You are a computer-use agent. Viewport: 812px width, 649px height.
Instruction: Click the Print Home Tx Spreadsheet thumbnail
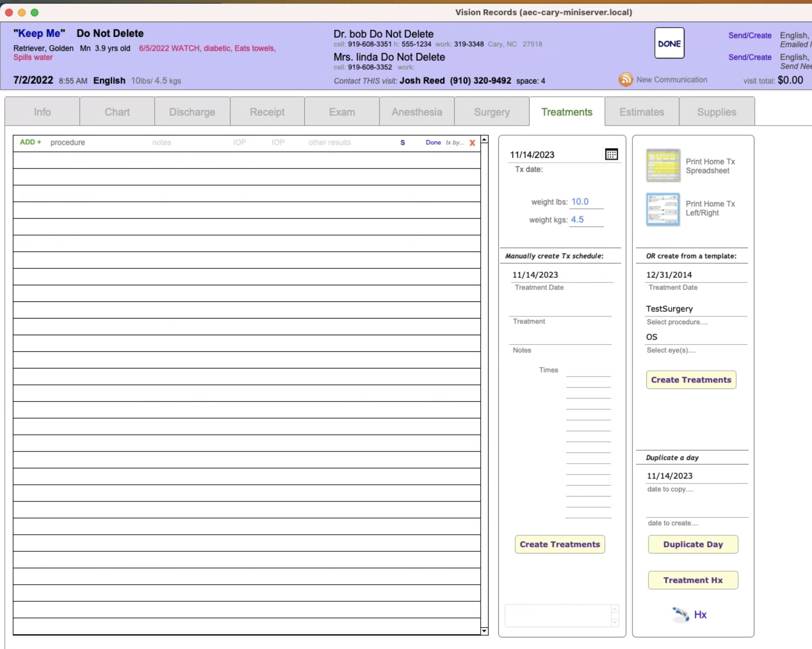pos(663,166)
